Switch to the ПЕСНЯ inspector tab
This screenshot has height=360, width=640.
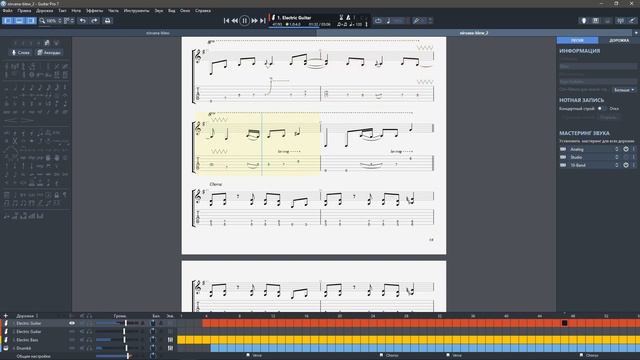click(x=577, y=40)
